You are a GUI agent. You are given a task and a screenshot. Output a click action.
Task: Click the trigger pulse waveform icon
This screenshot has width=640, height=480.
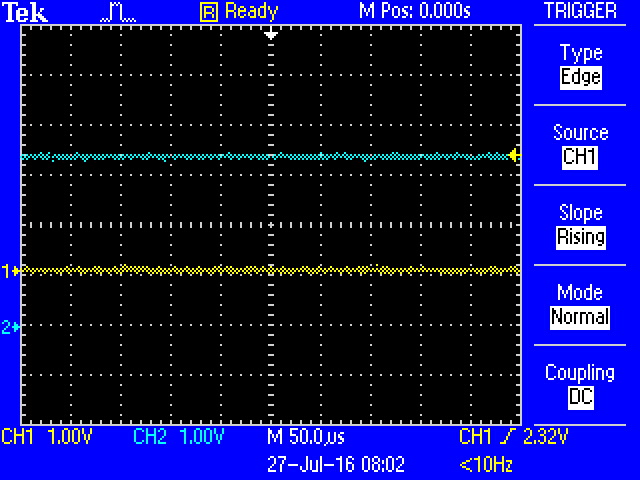[x=118, y=13]
